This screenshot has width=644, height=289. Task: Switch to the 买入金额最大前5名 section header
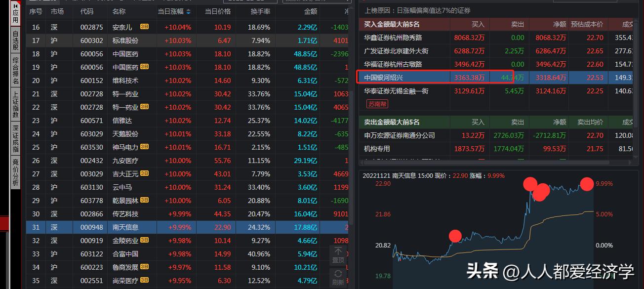pos(390,24)
